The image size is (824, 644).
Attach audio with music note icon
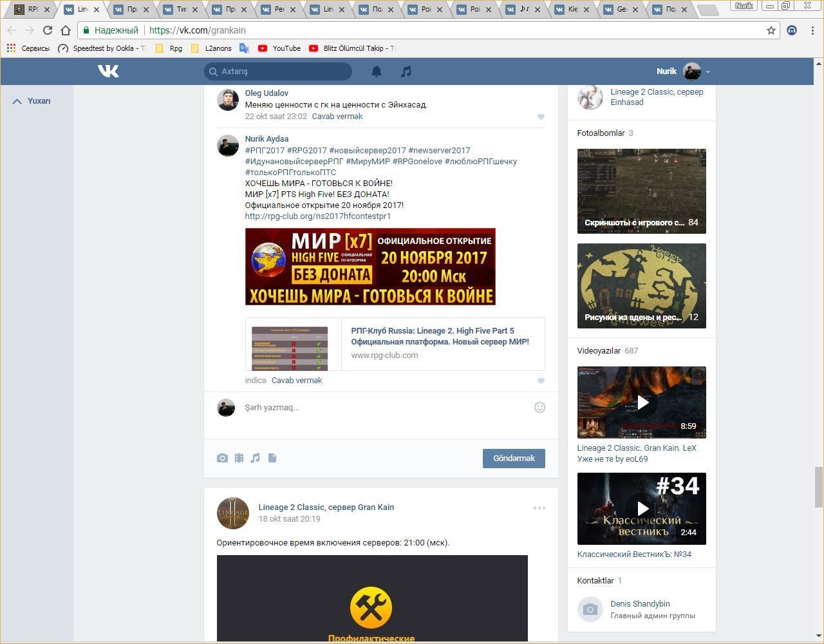point(256,458)
